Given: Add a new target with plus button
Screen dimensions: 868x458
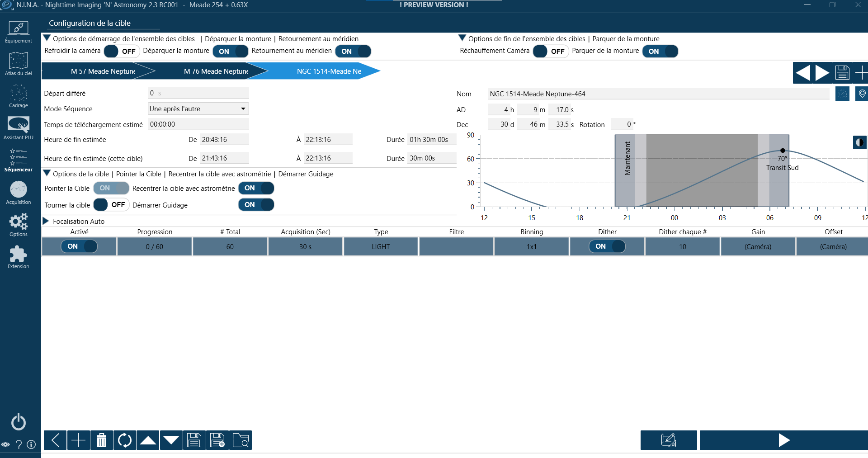Looking at the screenshot, I should point(861,72).
